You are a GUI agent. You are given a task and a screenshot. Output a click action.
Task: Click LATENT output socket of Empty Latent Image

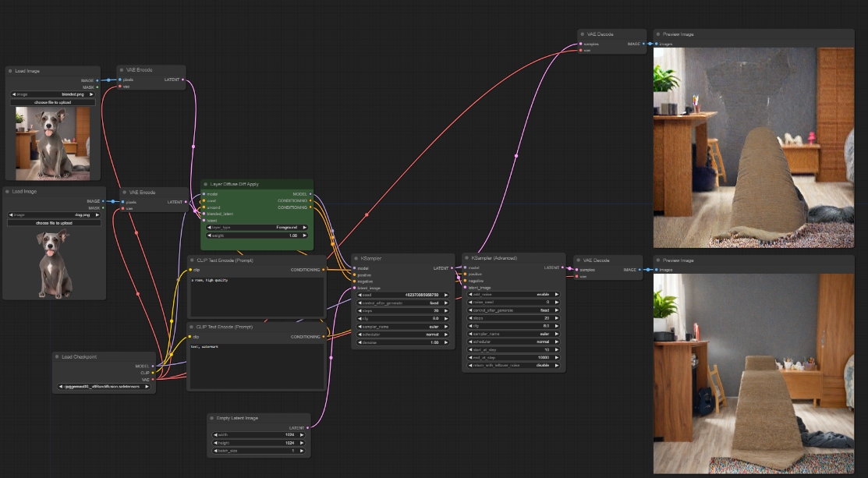point(308,427)
